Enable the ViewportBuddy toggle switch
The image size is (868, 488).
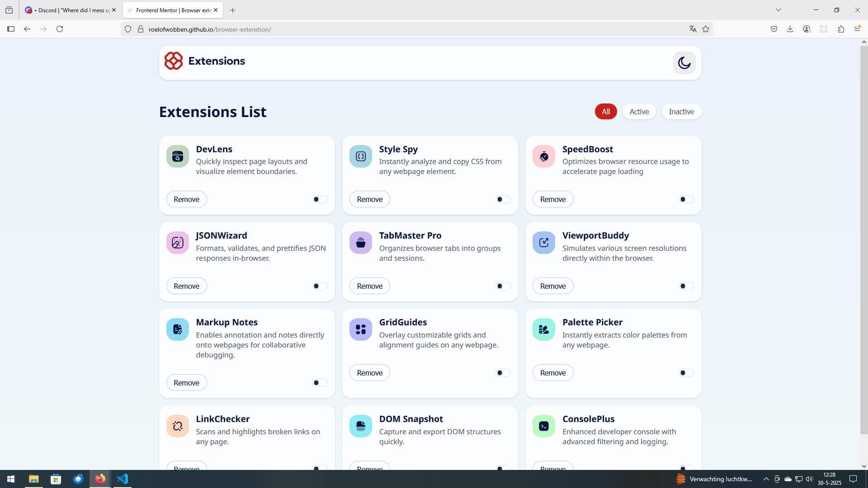(686, 286)
